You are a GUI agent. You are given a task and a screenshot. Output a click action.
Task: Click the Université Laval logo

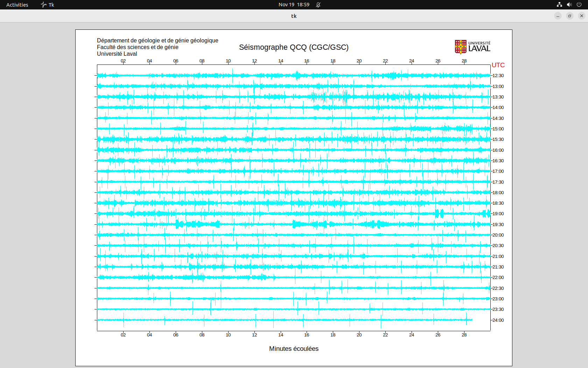coord(472,47)
